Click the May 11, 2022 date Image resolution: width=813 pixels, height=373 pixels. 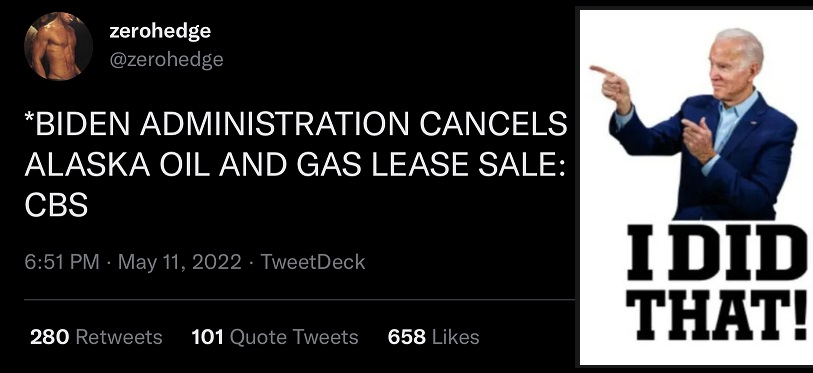(x=179, y=262)
